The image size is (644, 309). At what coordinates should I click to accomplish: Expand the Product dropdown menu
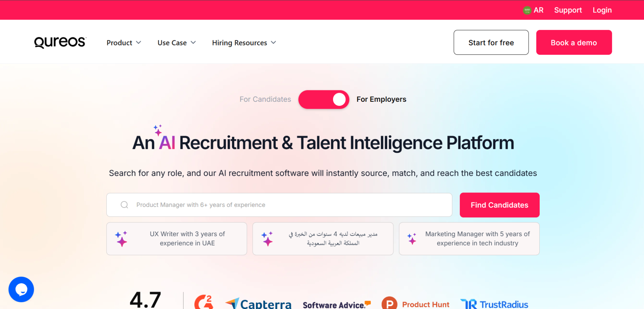[x=124, y=43]
